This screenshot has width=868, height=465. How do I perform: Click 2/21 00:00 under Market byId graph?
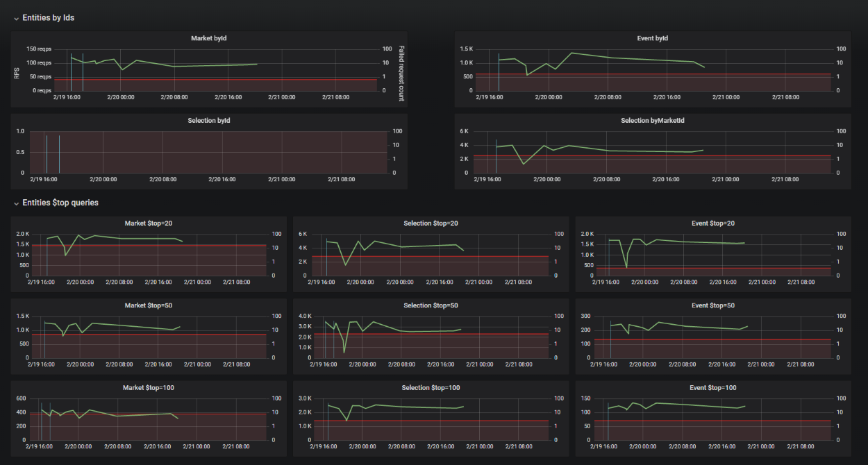pos(281,97)
